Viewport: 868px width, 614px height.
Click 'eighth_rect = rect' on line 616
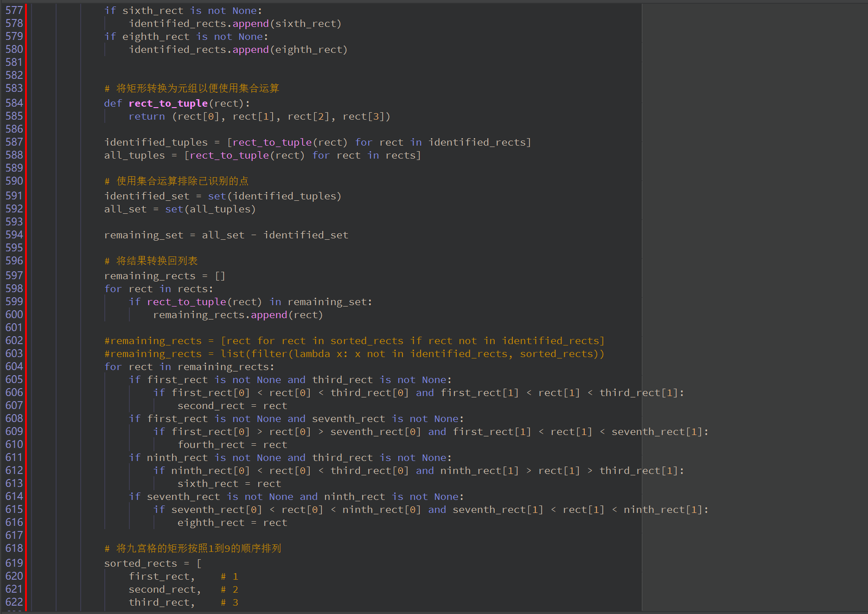pos(232,523)
